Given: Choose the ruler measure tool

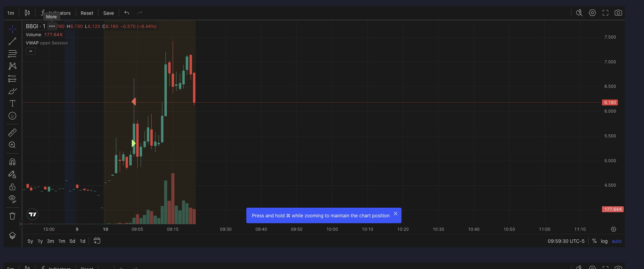Looking at the screenshot, I should (12, 133).
